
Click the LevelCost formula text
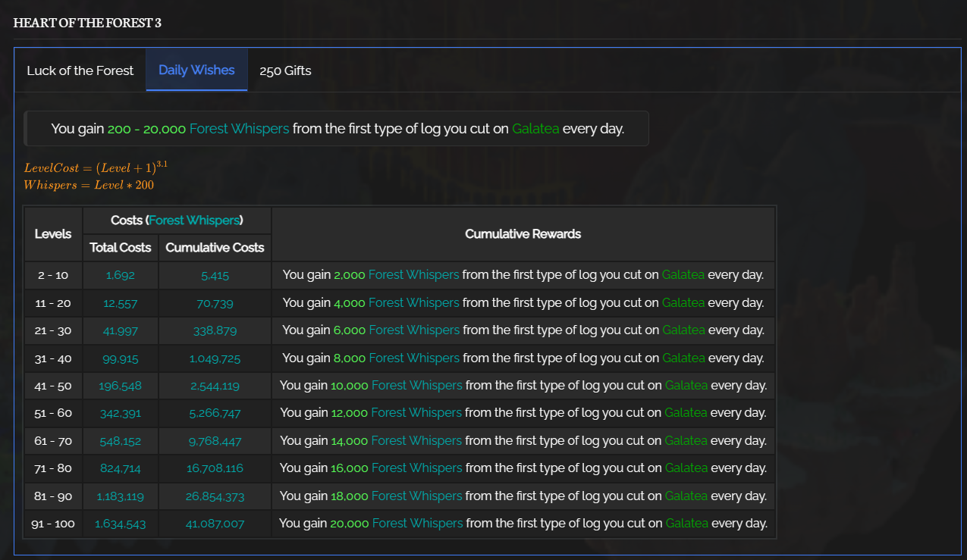click(95, 167)
